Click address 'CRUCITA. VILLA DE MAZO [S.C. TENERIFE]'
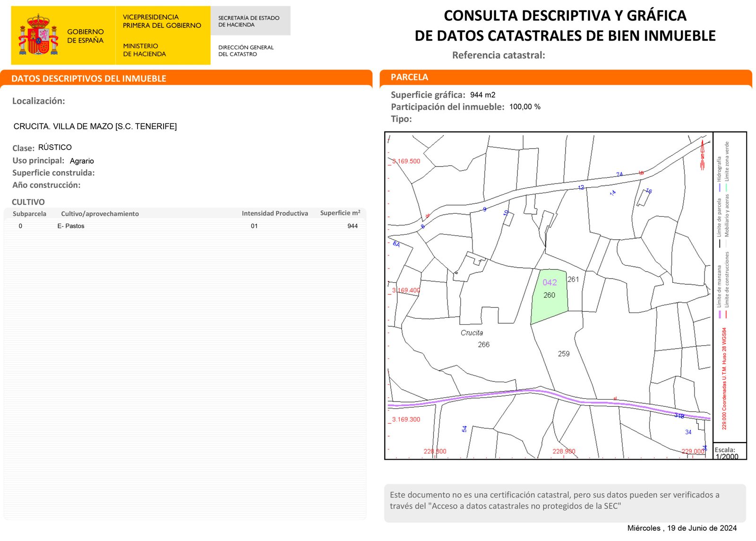This screenshot has height=541, width=756. [x=95, y=126]
